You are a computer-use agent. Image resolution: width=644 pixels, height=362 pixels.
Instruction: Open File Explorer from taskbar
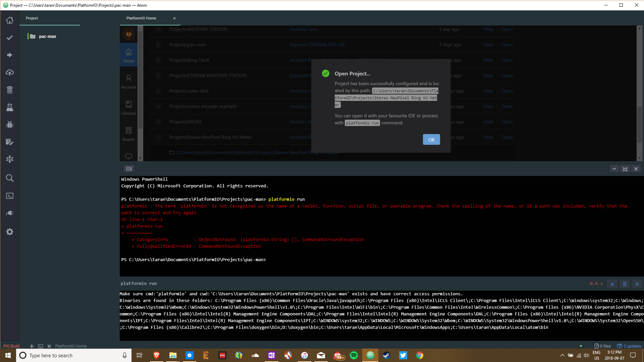click(x=173, y=355)
